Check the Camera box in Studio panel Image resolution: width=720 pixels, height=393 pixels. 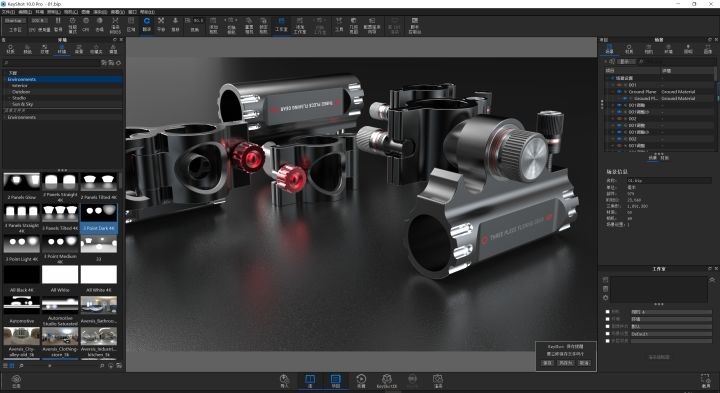[608, 312]
